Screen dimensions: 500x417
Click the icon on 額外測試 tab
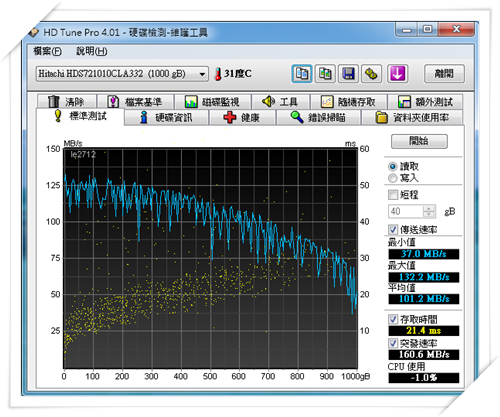[404, 102]
